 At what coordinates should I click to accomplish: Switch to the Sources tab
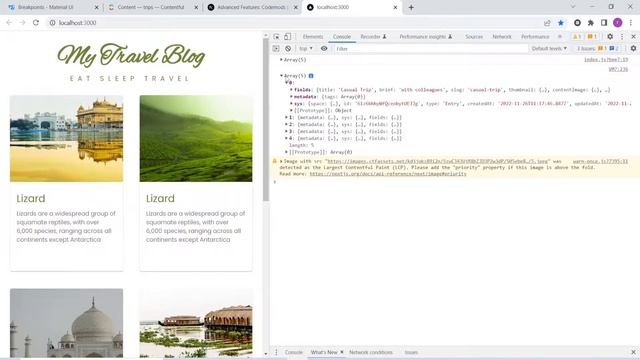tap(474, 37)
